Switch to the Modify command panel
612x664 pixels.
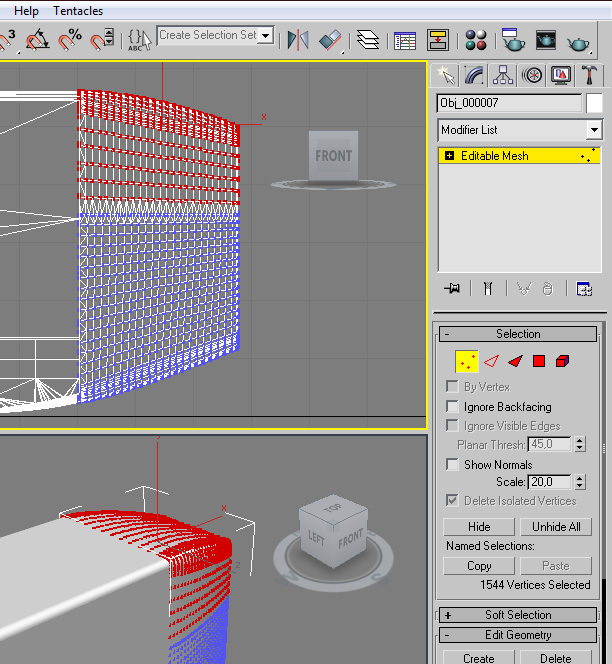point(474,75)
